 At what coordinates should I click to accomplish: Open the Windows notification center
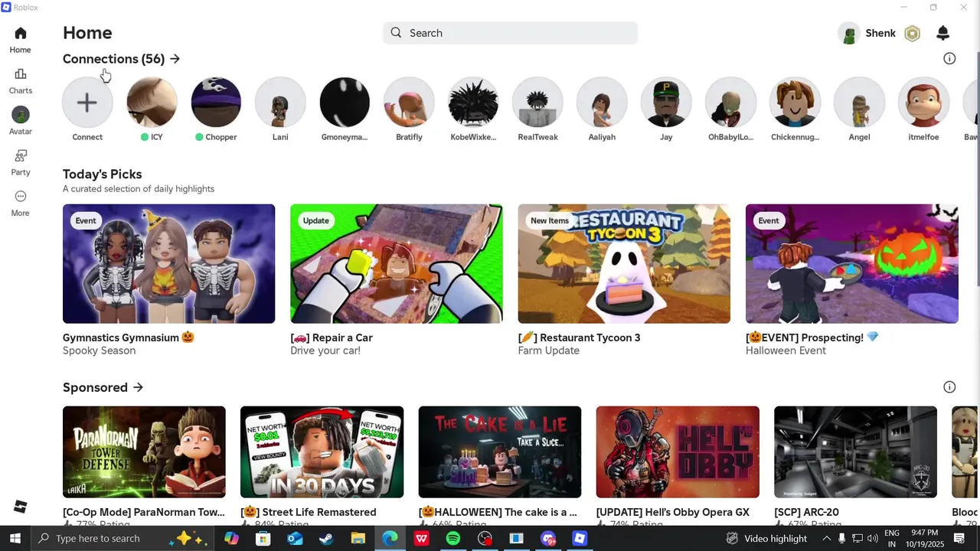(x=959, y=539)
